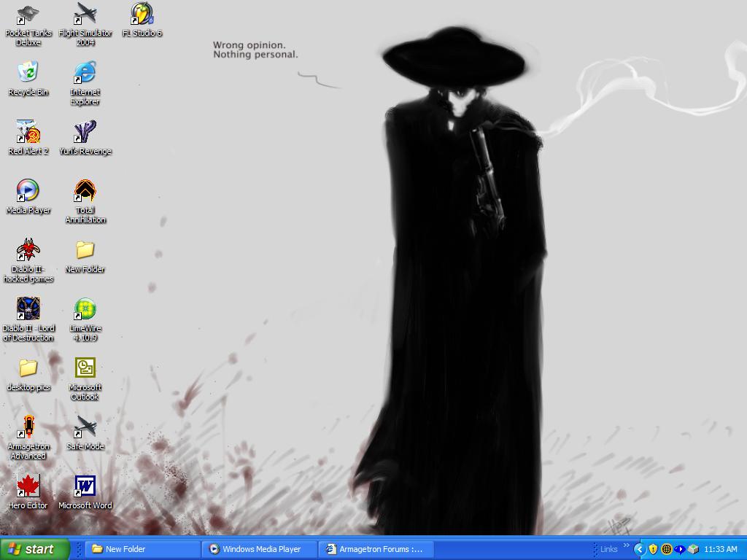Image resolution: width=747 pixels, height=560 pixels.
Task: Click the FL Studio 6 icon
Action: (x=142, y=15)
